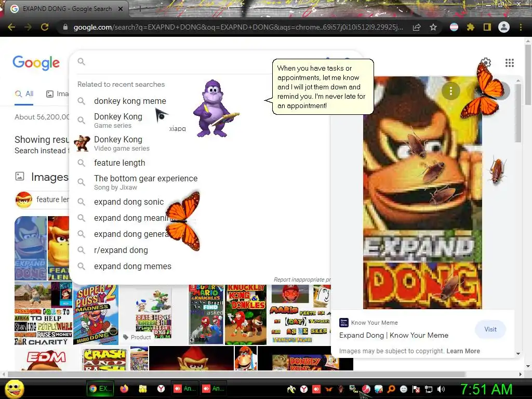Open the Extensions puzzle piece menu
Viewport: 532px width, 399px height.
pyautogui.click(x=471, y=27)
